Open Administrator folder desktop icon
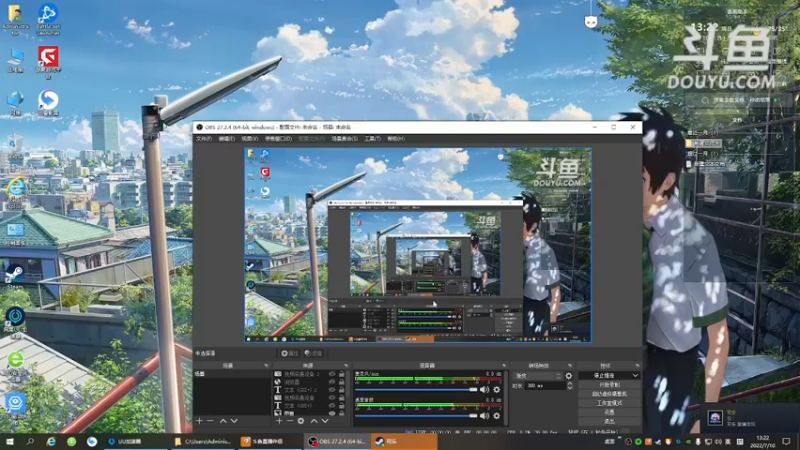This screenshot has width=800, height=450. point(15,19)
